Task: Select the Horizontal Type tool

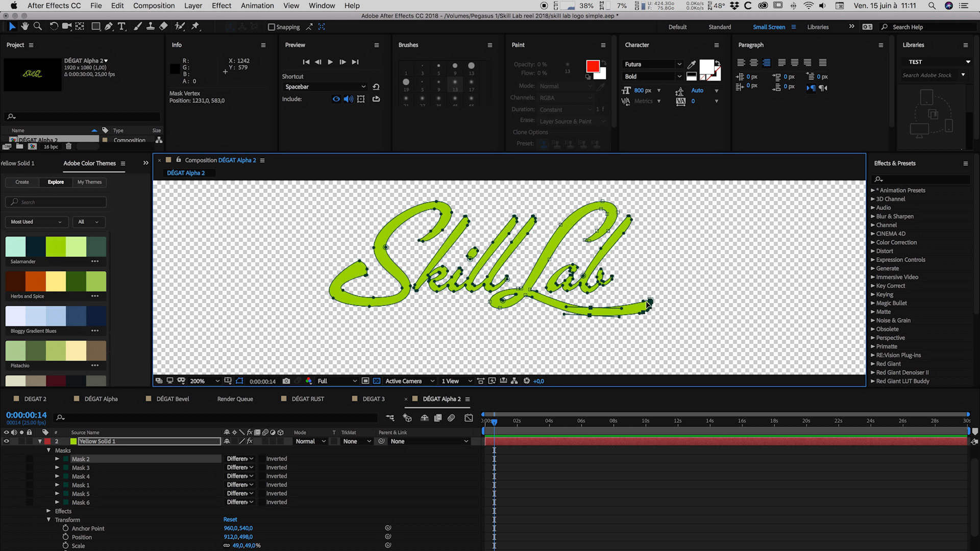Action: pyautogui.click(x=121, y=26)
